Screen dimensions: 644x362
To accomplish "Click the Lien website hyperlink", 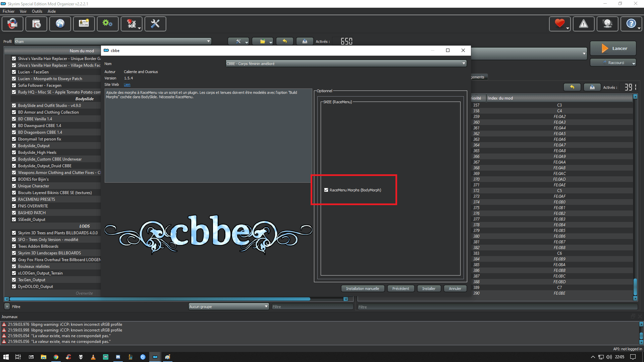I will pos(127,84).
